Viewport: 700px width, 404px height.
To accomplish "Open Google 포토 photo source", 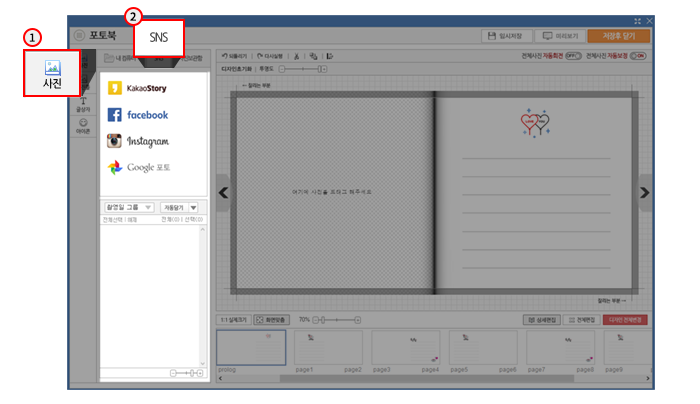I will (139, 167).
